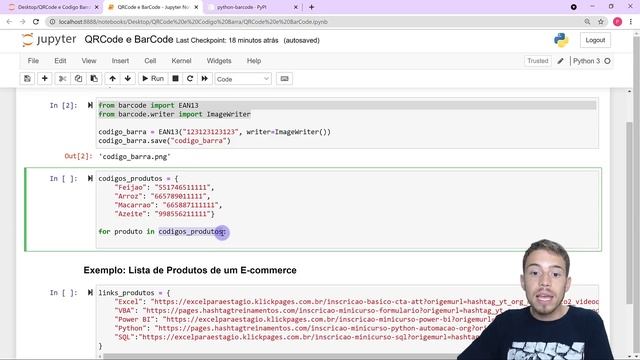
Task: Go back in browser history
Action: point(9,22)
